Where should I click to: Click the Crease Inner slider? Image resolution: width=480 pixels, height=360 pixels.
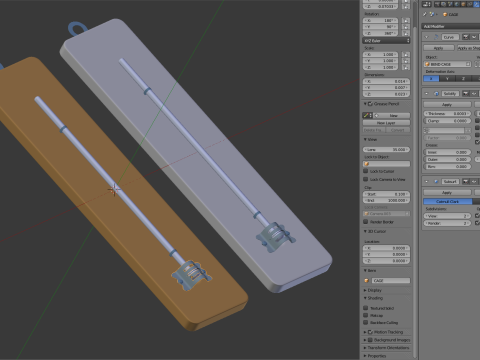pyautogui.click(x=447, y=152)
